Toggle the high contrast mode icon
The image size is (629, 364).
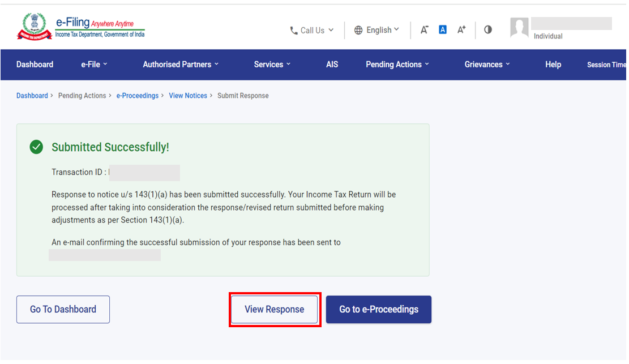(x=488, y=30)
